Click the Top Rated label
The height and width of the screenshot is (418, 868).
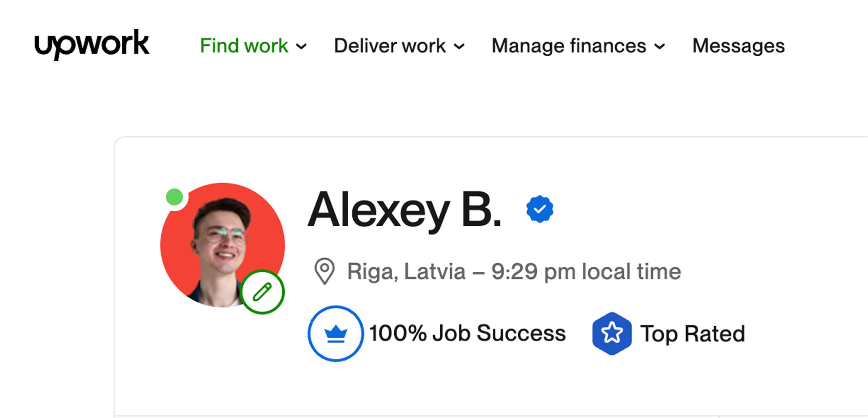click(x=692, y=334)
